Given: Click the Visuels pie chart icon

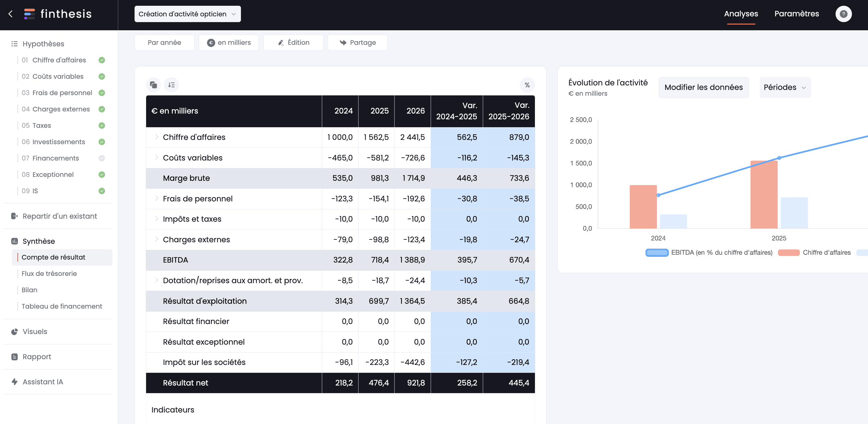Looking at the screenshot, I should (15, 331).
